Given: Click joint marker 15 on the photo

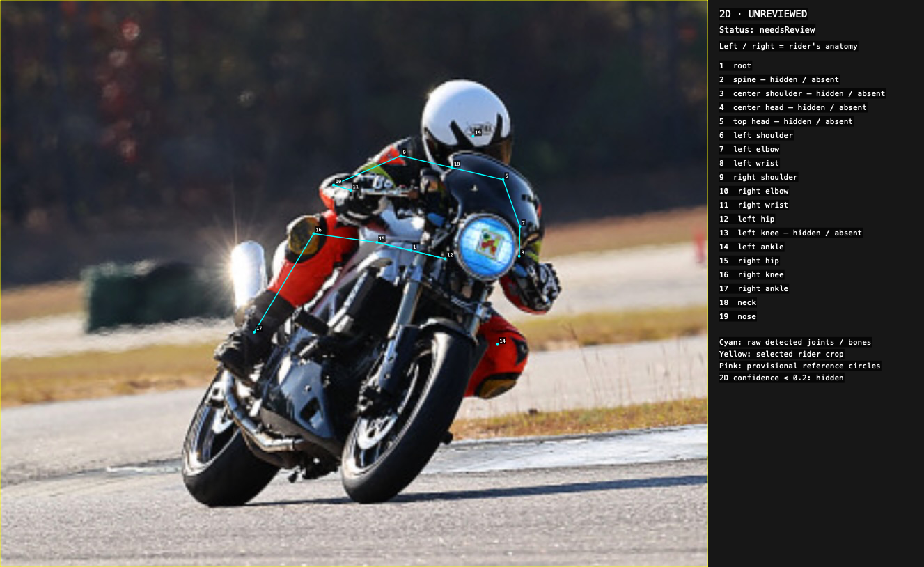Looking at the screenshot, I should (x=377, y=242).
